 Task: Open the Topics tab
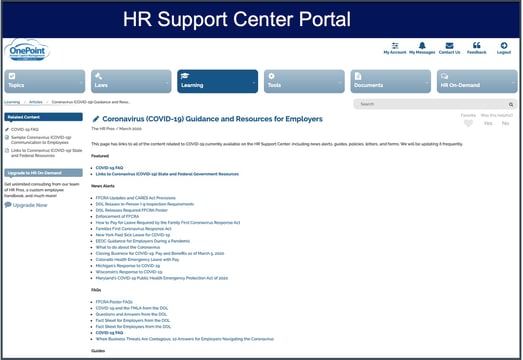pyautogui.click(x=45, y=81)
